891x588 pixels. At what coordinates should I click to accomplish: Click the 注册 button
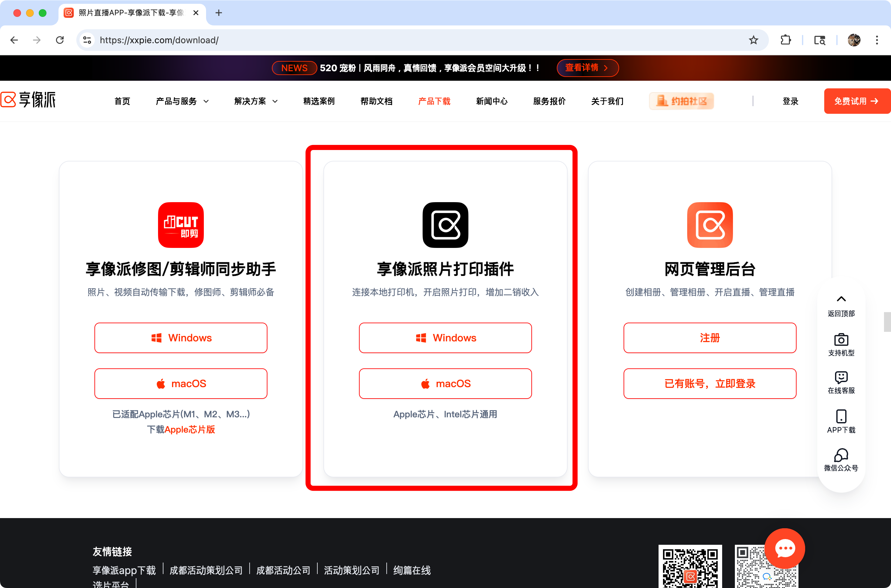(x=710, y=338)
